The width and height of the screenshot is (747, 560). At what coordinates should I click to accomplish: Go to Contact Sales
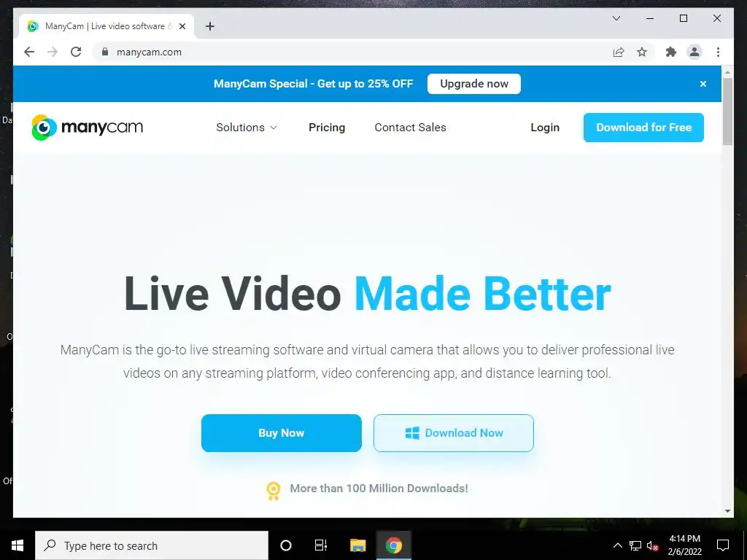[410, 128]
